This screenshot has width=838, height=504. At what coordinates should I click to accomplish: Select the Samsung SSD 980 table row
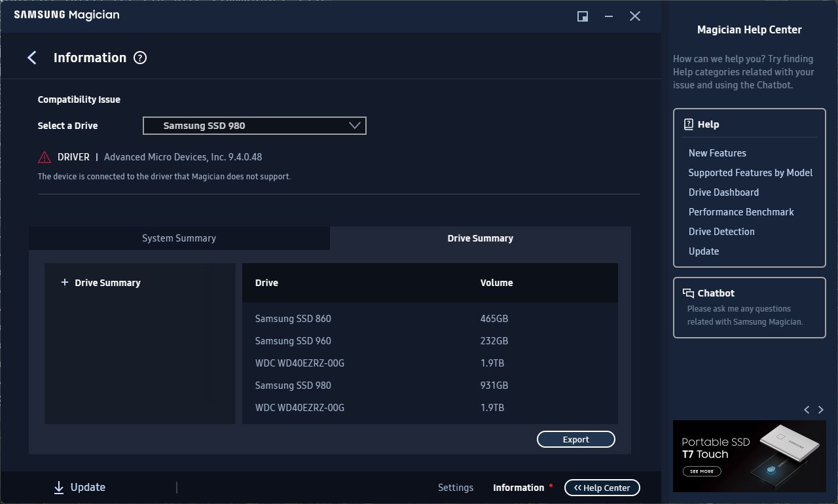coord(430,386)
